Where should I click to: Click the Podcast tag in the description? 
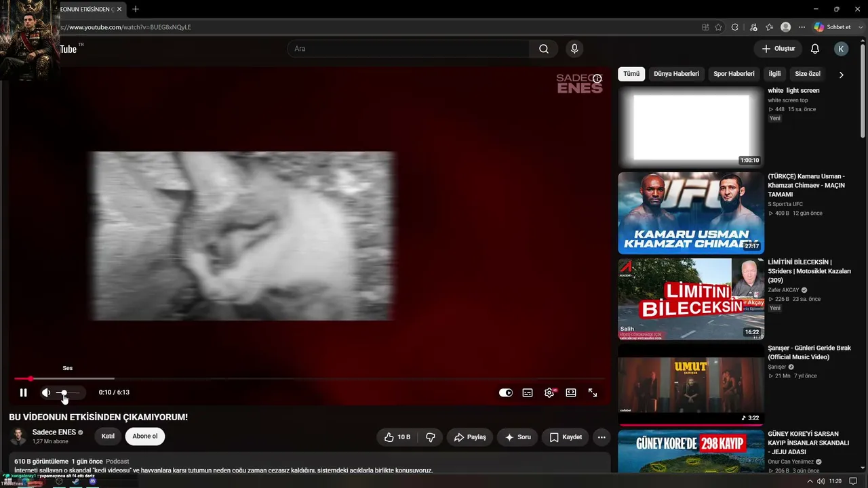(117, 462)
